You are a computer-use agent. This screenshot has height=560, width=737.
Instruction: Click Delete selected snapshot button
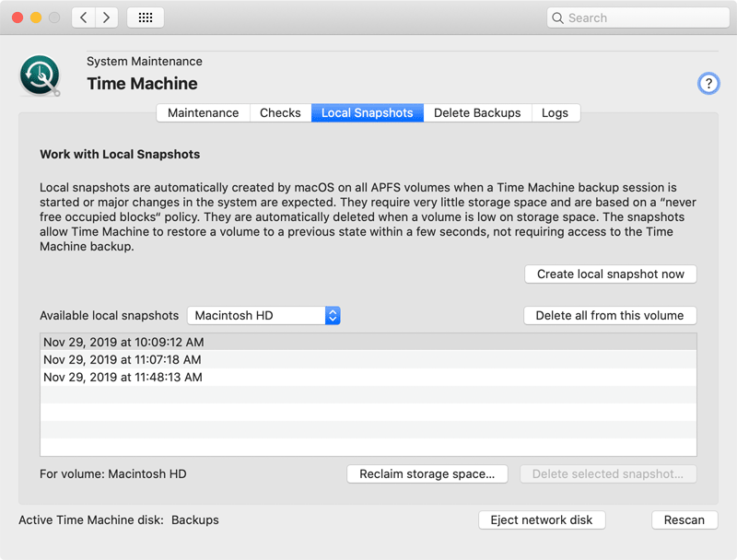tap(608, 473)
